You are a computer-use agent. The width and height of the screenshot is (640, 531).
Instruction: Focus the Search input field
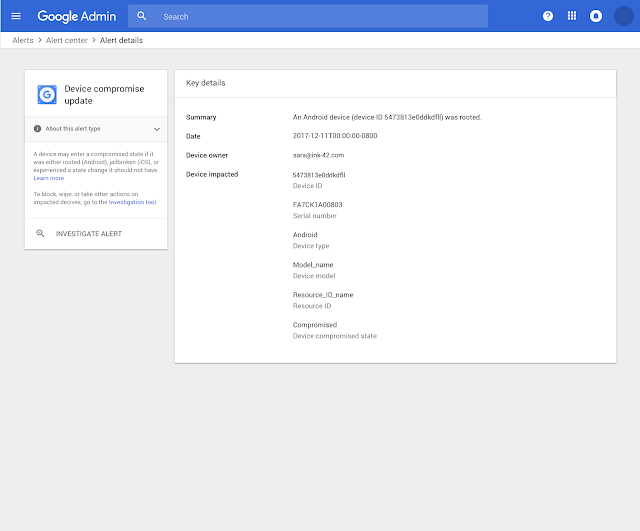point(320,16)
